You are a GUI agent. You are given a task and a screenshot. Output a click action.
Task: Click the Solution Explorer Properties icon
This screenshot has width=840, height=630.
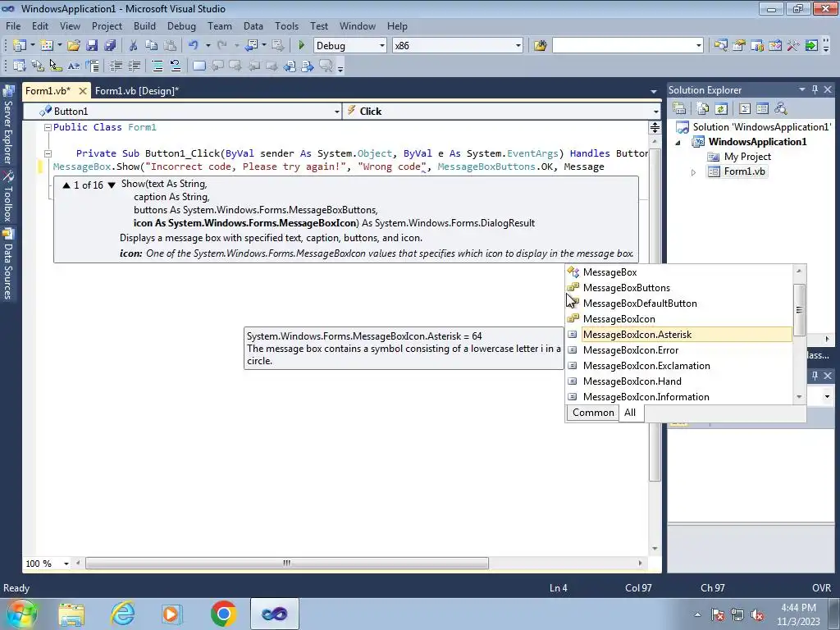679,109
